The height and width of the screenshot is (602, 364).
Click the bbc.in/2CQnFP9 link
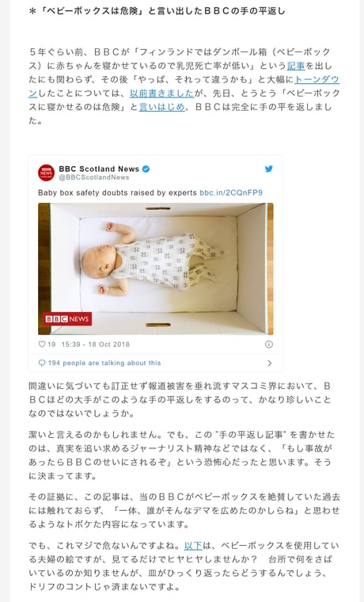tap(231, 192)
